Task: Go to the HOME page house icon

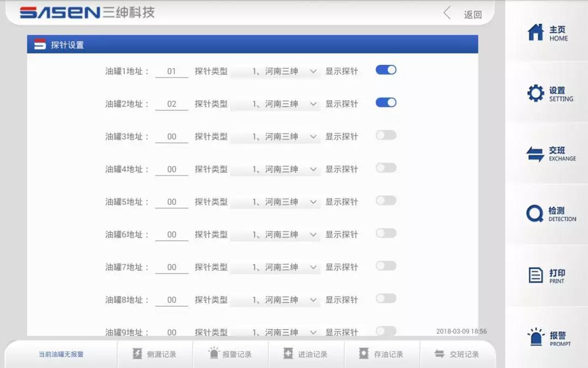Action: click(x=536, y=32)
